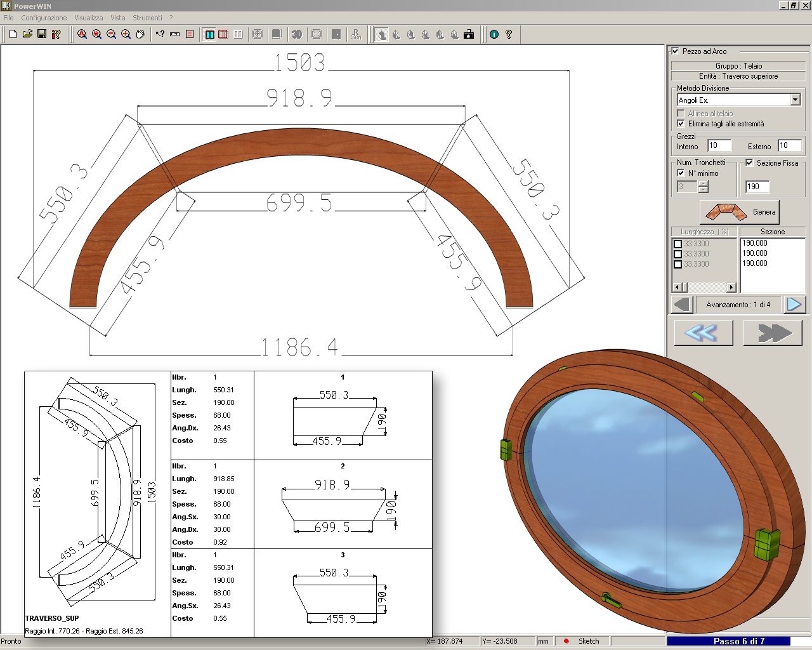Open the Strumenti menu

(147, 18)
